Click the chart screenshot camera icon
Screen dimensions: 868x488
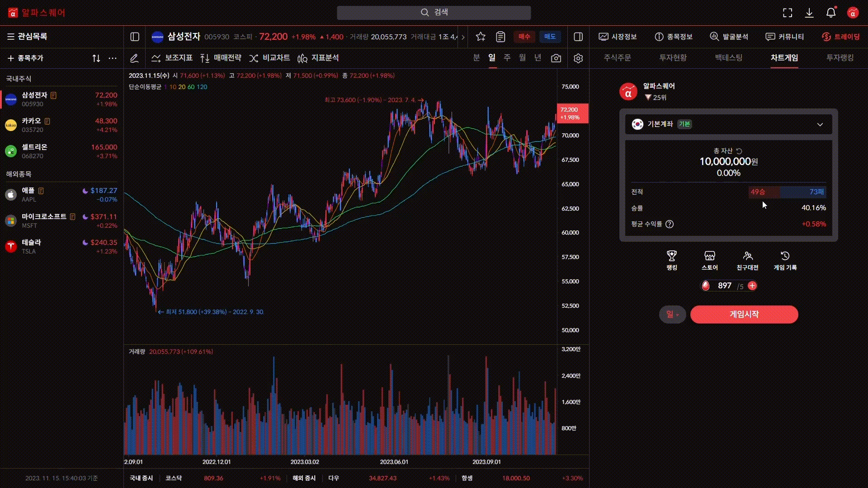[x=556, y=58]
